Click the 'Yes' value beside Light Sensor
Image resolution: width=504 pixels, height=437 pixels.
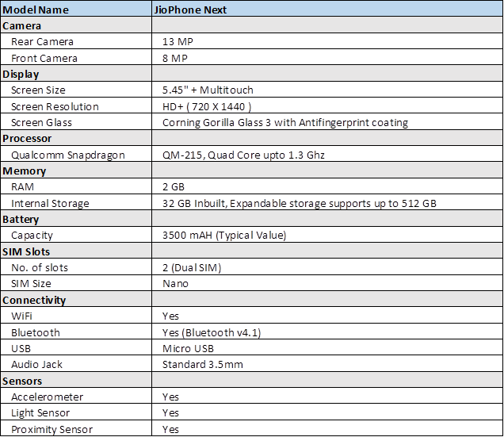point(327,412)
